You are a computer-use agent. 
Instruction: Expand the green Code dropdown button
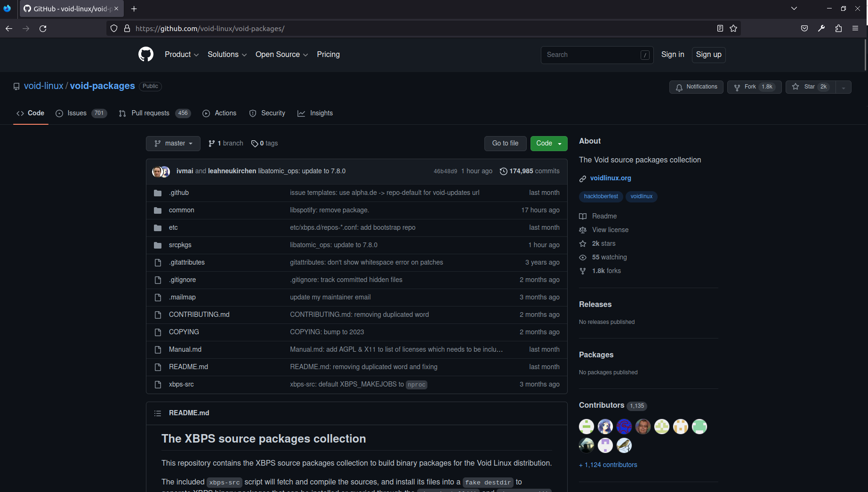pos(549,144)
